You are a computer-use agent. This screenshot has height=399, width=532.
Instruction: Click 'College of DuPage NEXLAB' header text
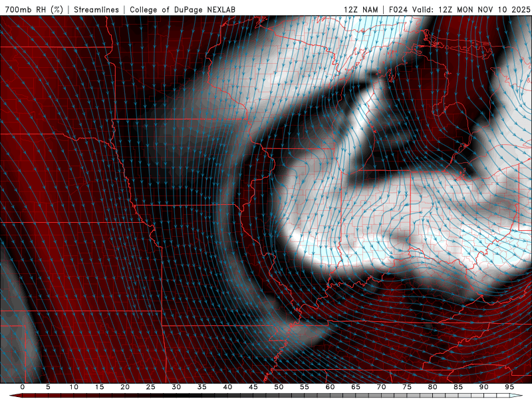coord(182,9)
